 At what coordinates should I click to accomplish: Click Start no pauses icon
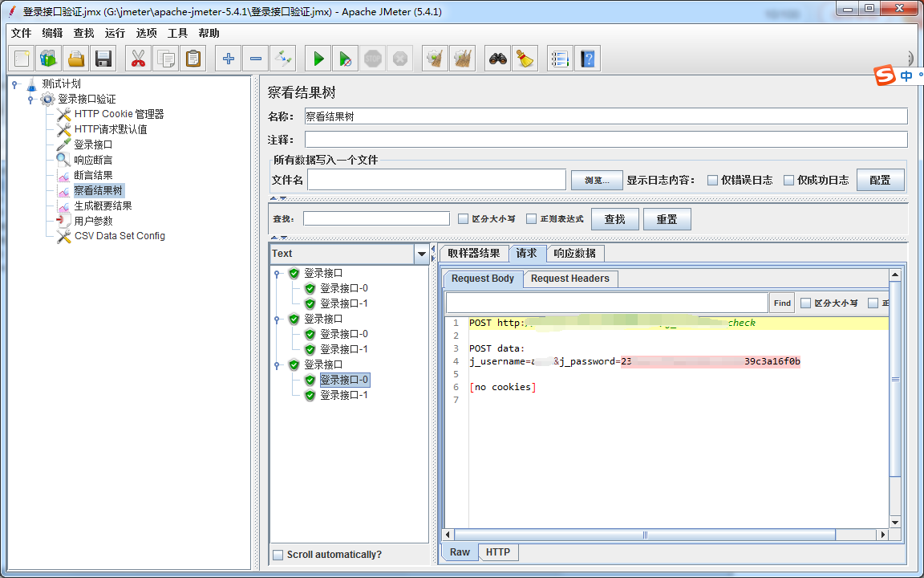pos(346,59)
